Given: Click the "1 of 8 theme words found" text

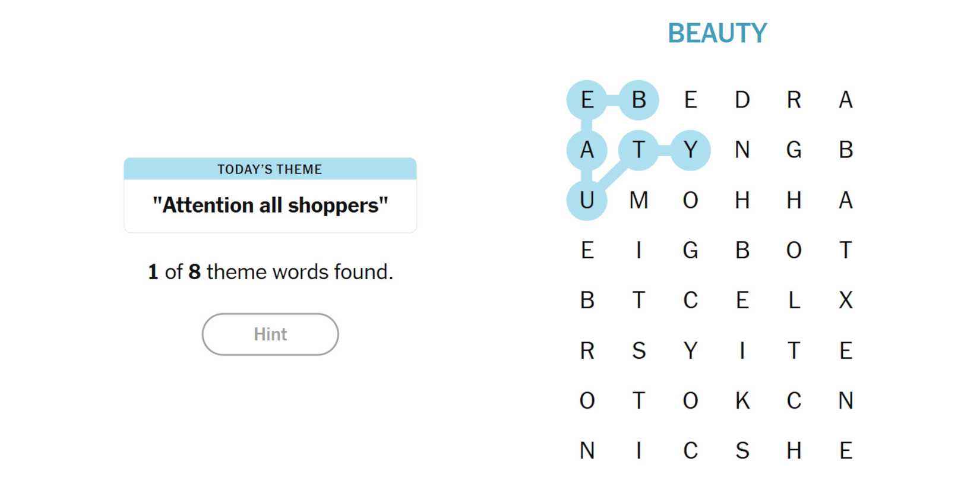Looking at the screenshot, I should [270, 272].
